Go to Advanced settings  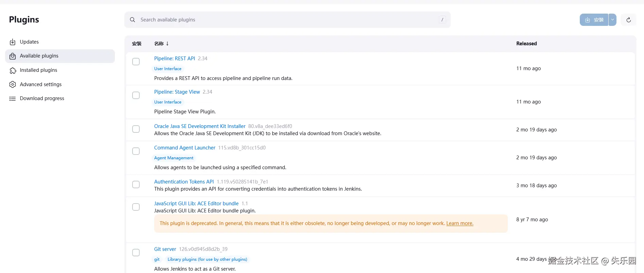pyautogui.click(x=41, y=84)
